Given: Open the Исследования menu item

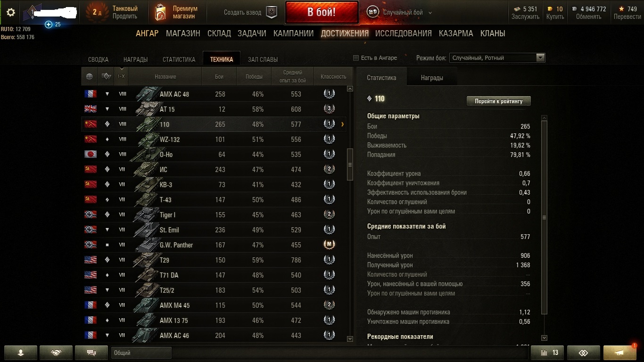Looking at the screenshot, I should 404,33.
